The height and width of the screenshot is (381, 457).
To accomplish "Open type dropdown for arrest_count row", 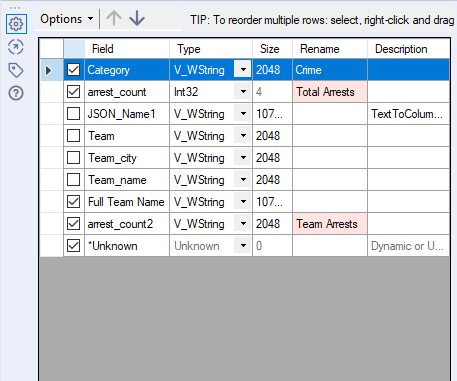I will (x=243, y=92).
